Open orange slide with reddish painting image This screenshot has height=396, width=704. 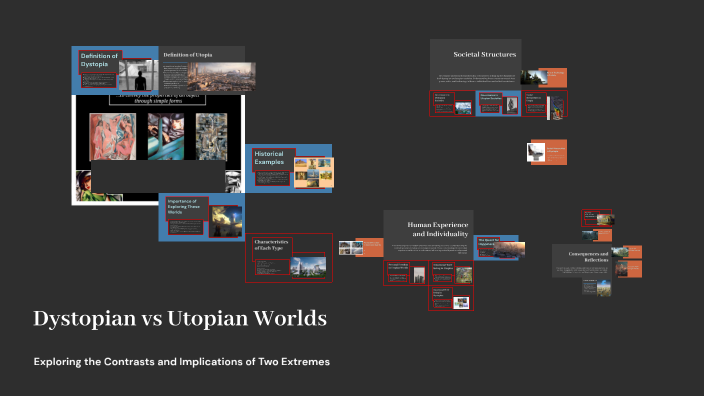tap(629, 269)
